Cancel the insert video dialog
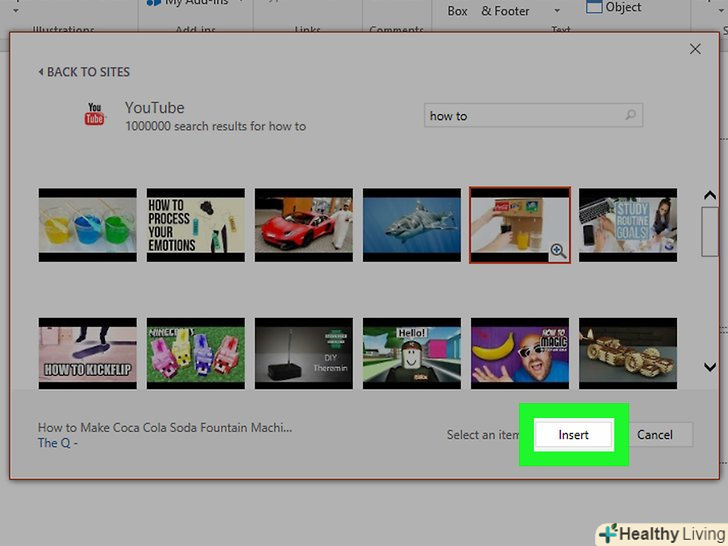728x546 pixels. (x=655, y=435)
